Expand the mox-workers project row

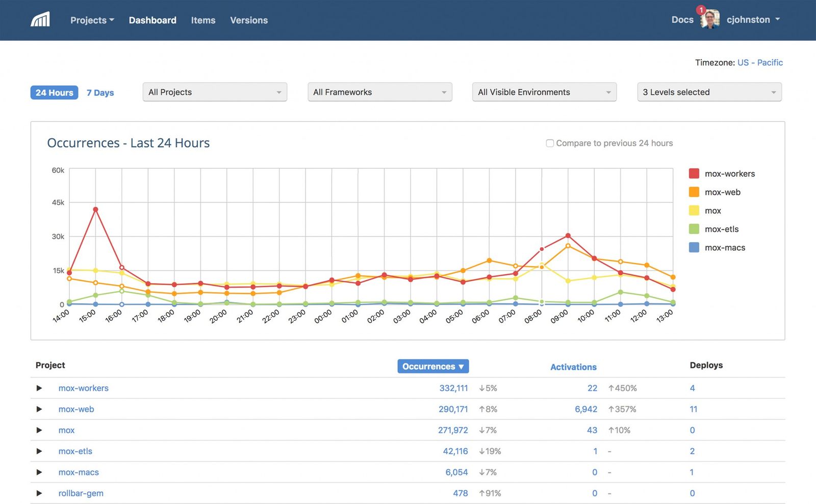coord(39,388)
